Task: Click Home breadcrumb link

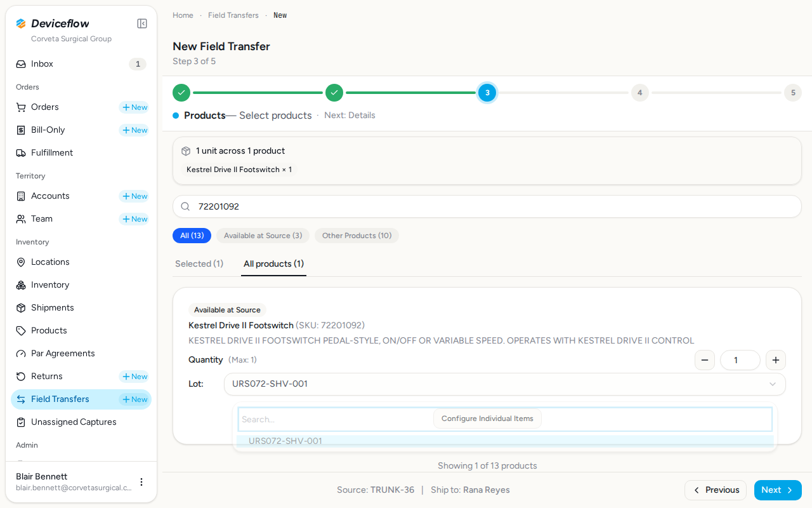Action: click(x=183, y=15)
